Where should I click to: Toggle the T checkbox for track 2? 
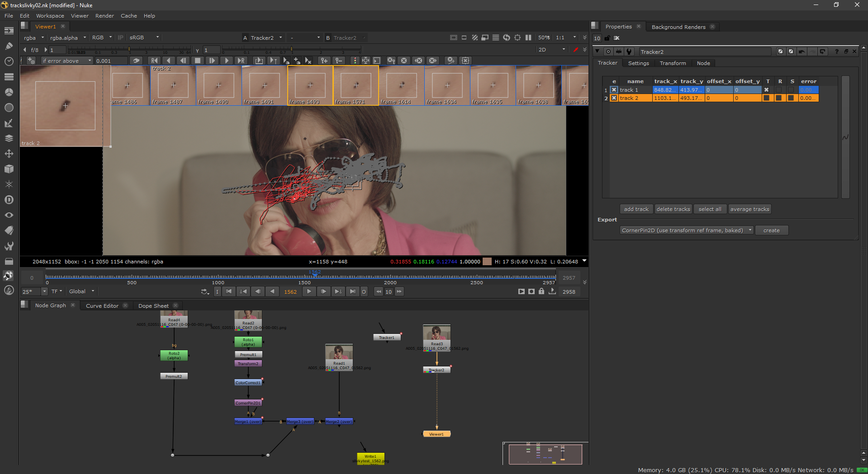tap(767, 98)
